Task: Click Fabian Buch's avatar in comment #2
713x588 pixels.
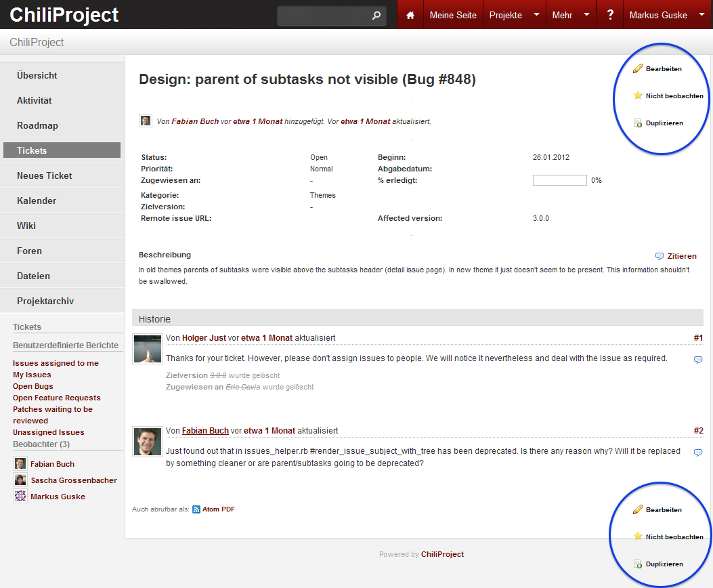Action: tap(148, 442)
